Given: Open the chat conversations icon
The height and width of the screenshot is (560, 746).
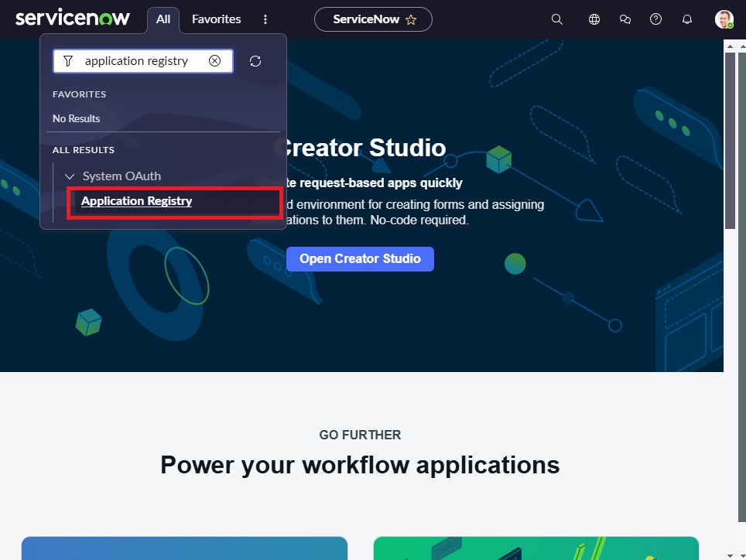Looking at the screenshot, I should tap(625, 19).
